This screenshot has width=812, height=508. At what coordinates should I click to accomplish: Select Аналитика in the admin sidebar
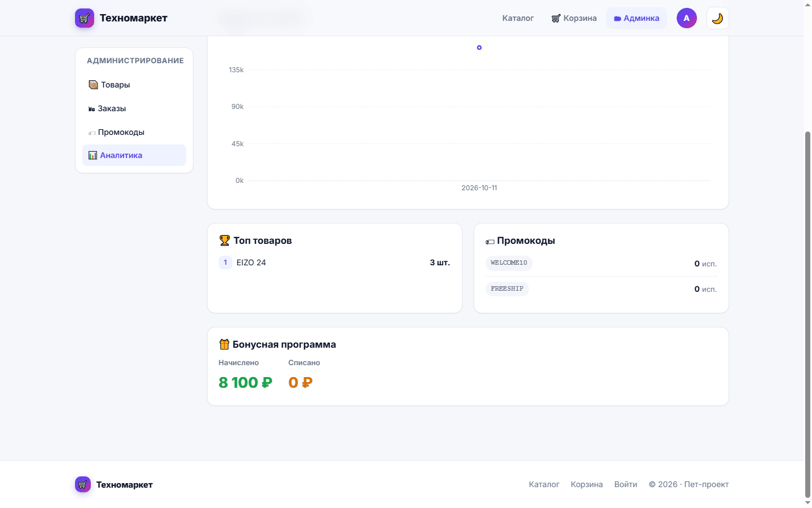coord(134,155)
